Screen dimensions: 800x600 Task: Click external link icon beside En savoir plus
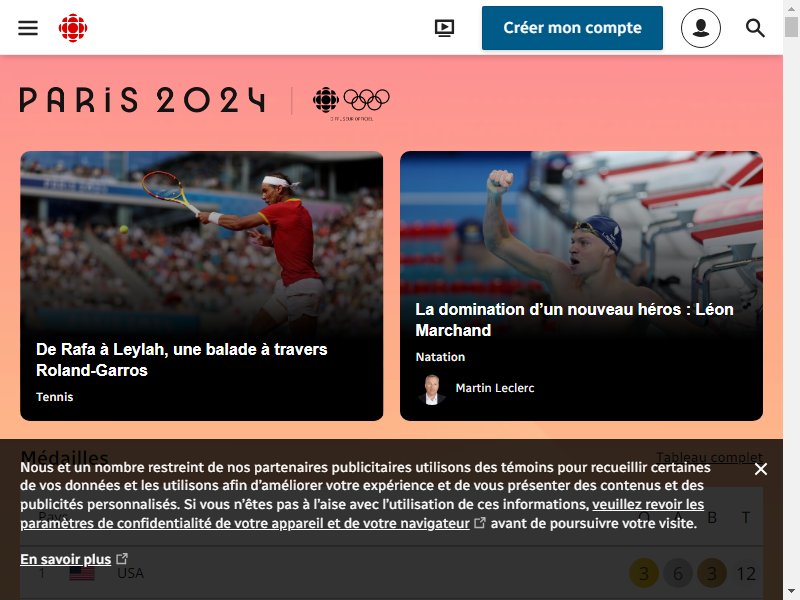click(122, 559)
